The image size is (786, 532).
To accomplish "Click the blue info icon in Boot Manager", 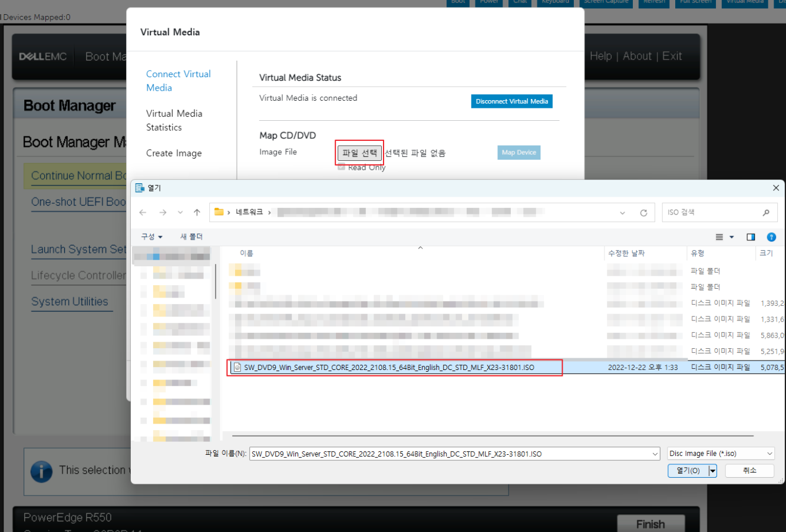I will 41,471.
